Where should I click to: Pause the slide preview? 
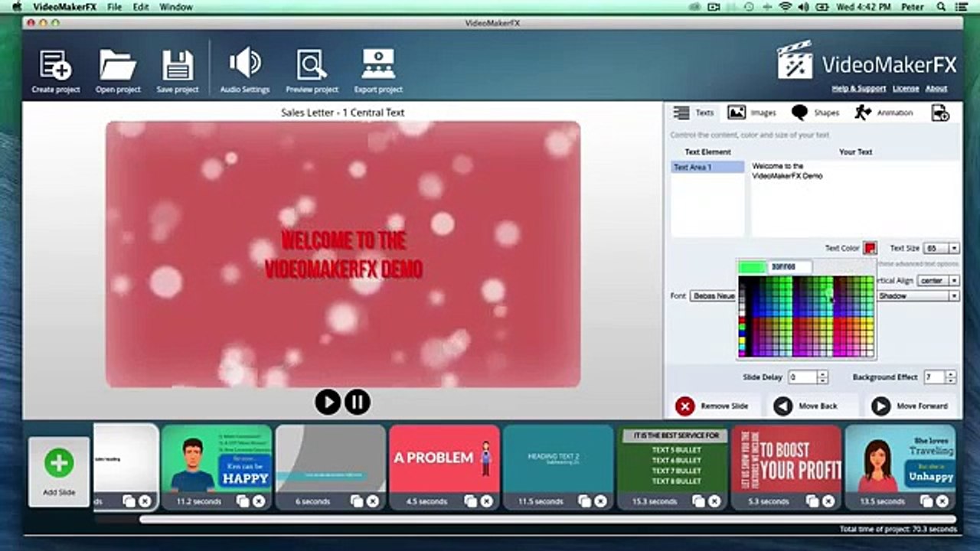click(358, 402)
